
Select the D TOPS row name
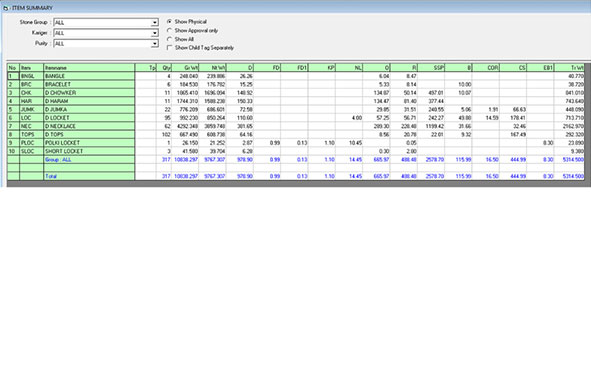coord(89,135)
